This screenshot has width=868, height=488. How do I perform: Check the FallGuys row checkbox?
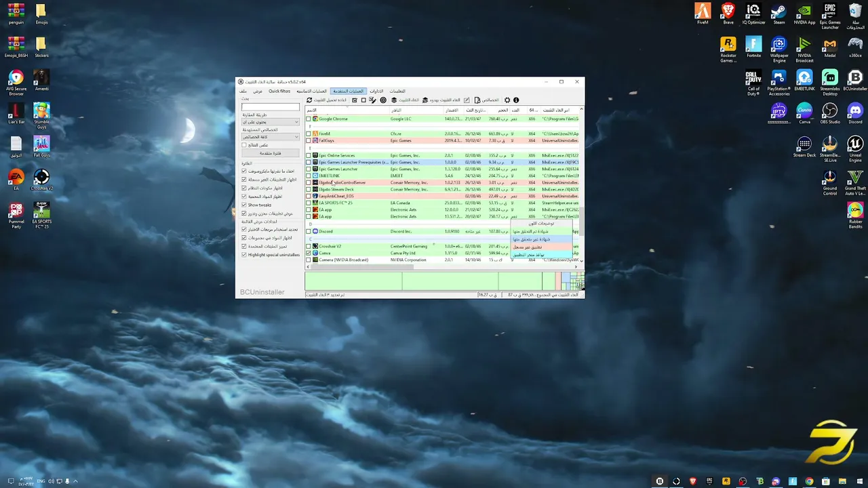[309, 140]
